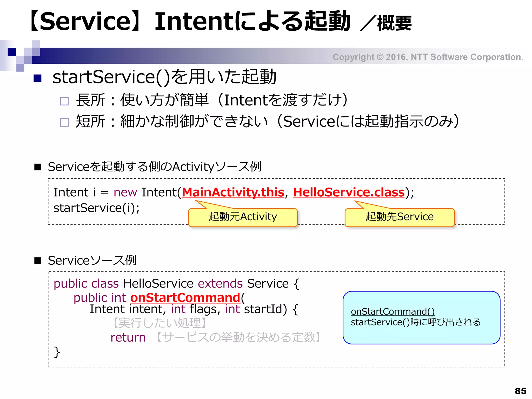Click the red 'HelloService.class' code text

pos(349,192)
